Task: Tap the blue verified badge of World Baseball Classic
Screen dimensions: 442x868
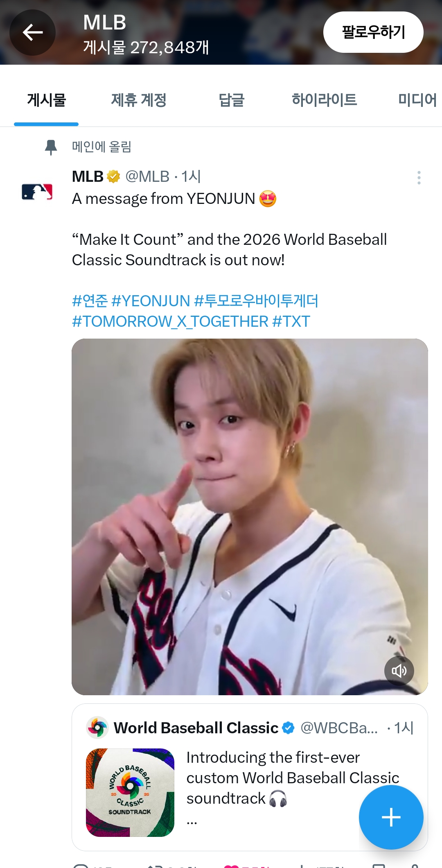Action: (x=288, y=728)
